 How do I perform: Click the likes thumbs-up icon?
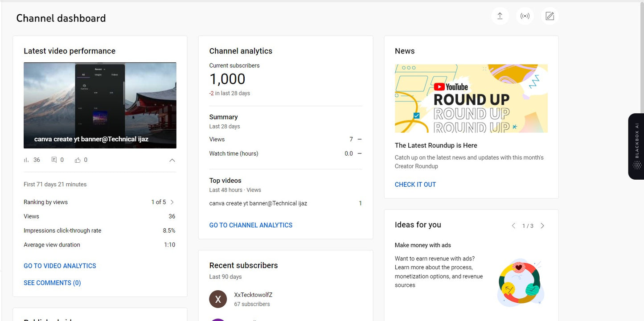[77, 160]
